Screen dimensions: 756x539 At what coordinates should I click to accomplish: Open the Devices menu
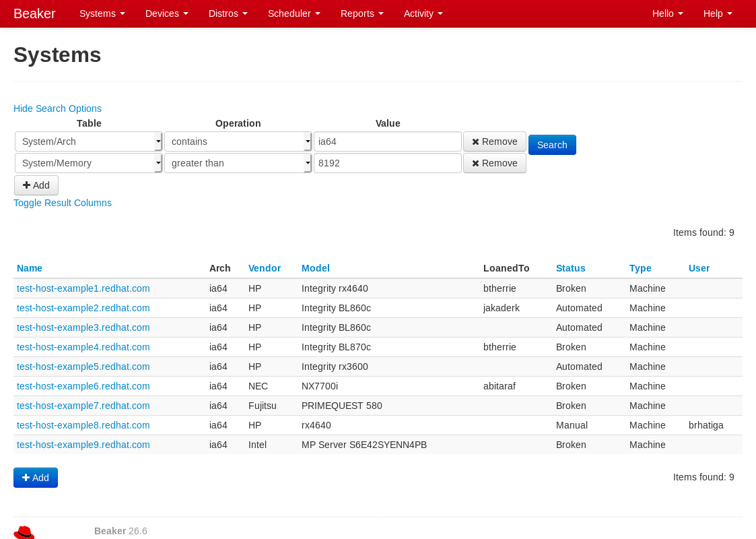coord(167,13)
